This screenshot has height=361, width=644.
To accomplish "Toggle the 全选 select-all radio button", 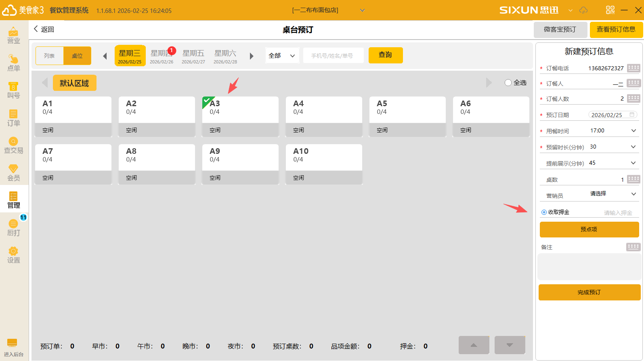I will click(x=508, y=83).
